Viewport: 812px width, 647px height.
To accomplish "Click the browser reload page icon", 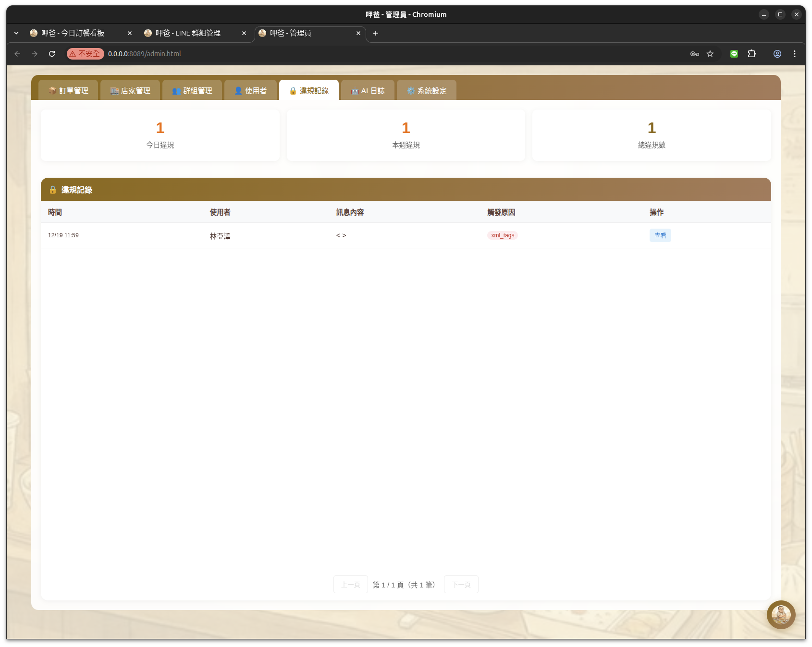I will pos(52,54).
